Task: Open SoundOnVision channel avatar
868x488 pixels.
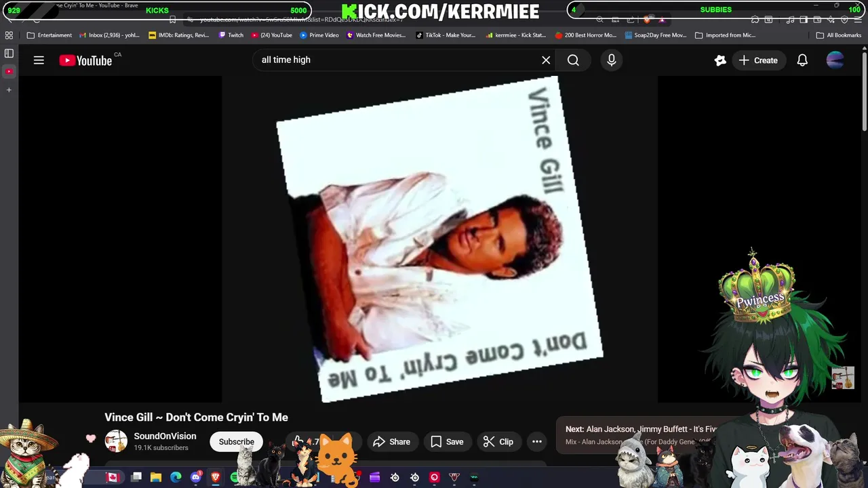Action: pos(116,441)
